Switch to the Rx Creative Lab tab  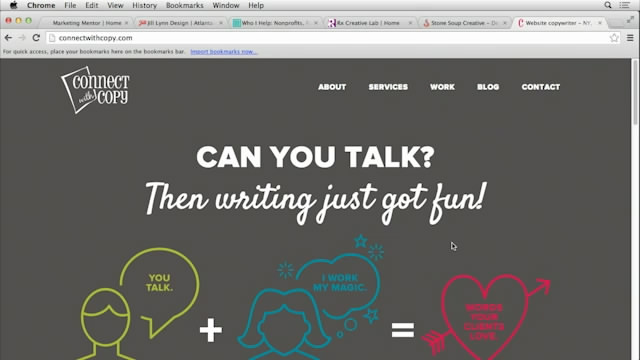tap(368, 23)
